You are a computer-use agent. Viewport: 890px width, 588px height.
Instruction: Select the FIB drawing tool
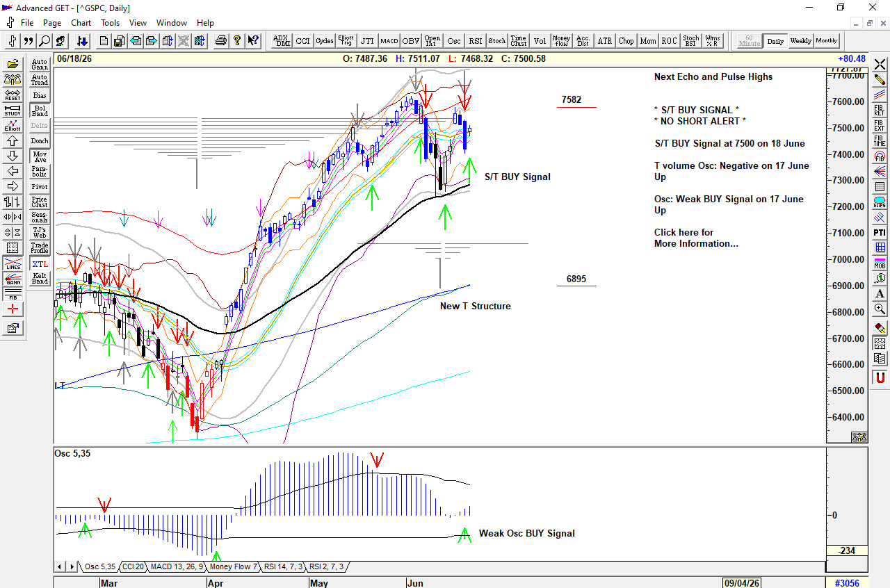(13, 294)
